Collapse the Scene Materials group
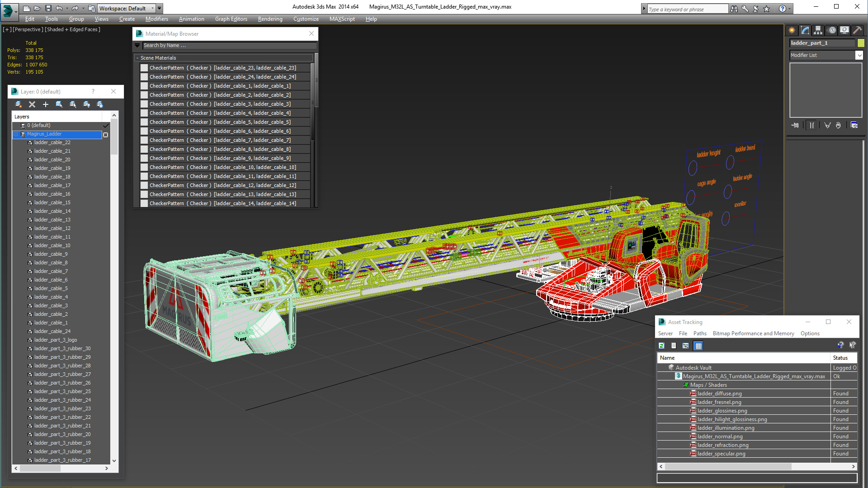The height and width of the screenshot is (488, 868). 137,58
